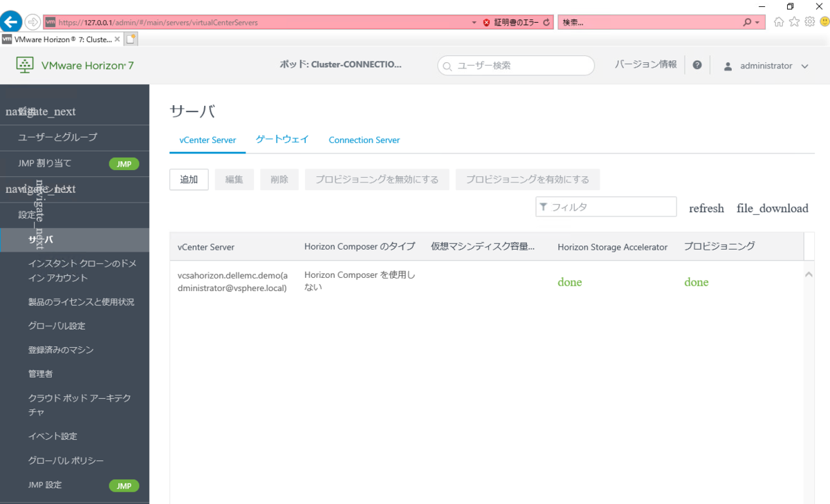Click the refresh icon above the server table
Image resolution: width=830 pixels, height=504 pixels.
click(x=705, y=207)
